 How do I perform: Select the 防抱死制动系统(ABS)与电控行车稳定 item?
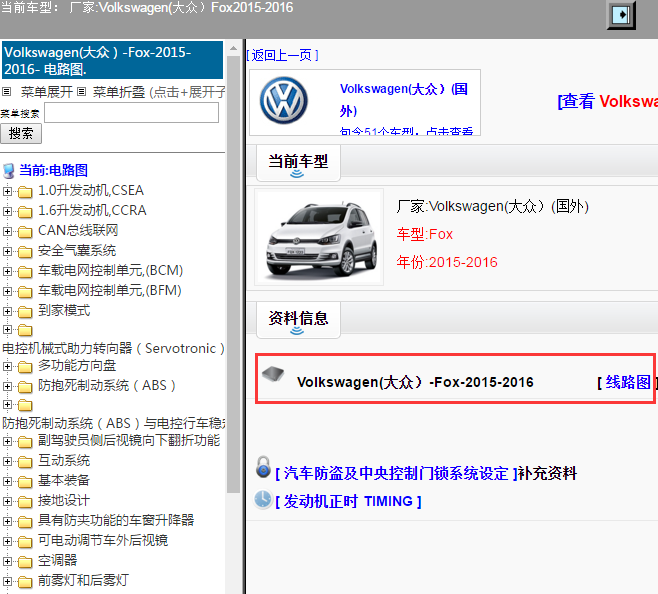(x=113, y=423)
